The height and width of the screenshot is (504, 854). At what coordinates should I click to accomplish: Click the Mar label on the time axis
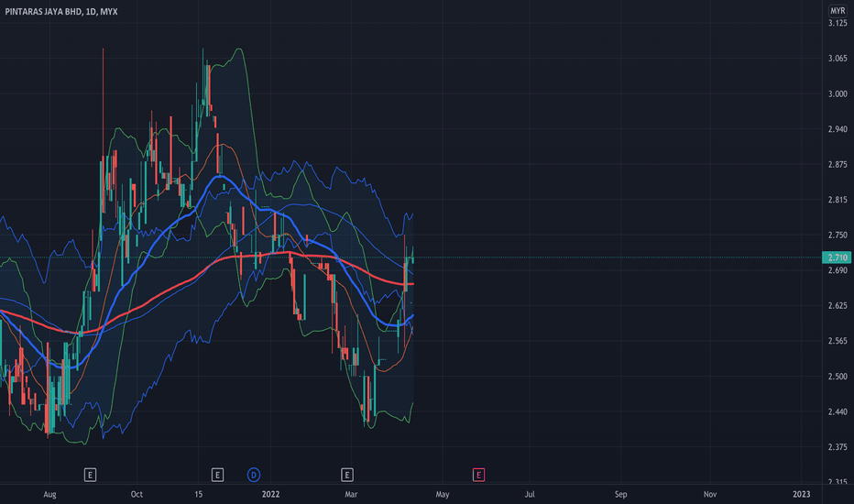351,494
